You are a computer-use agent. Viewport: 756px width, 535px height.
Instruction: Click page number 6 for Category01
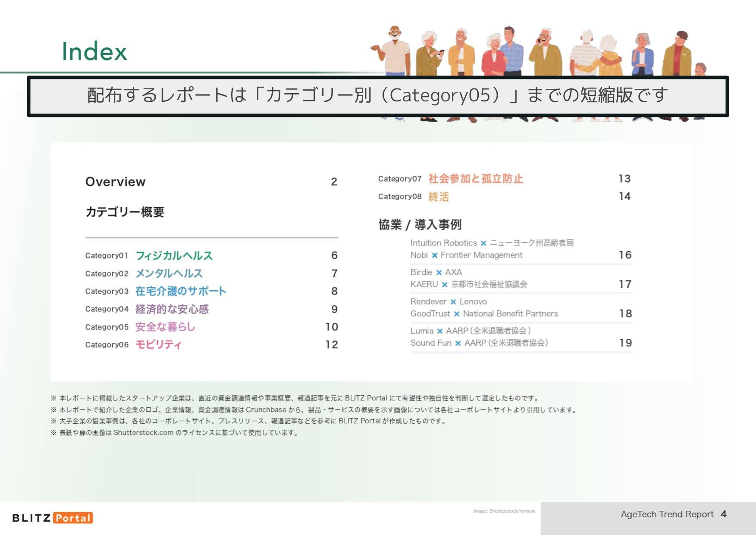(x=334, y=255)
